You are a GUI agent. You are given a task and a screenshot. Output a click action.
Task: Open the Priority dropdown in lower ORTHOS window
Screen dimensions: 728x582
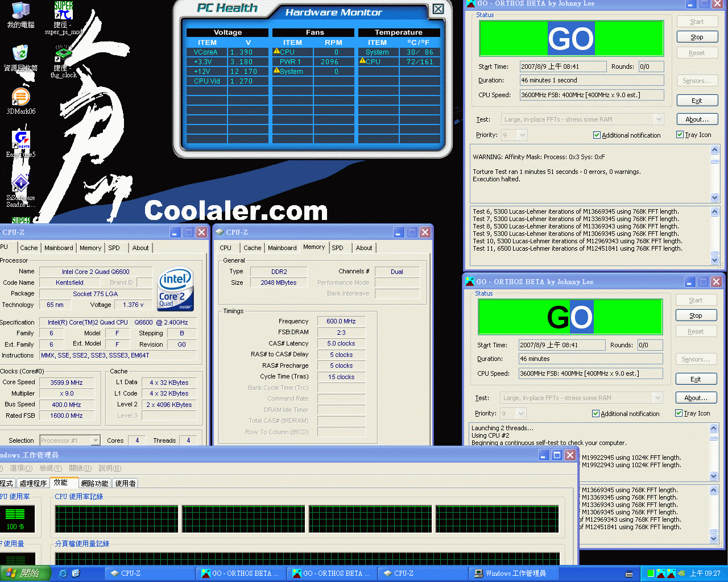tap(522, 413)
